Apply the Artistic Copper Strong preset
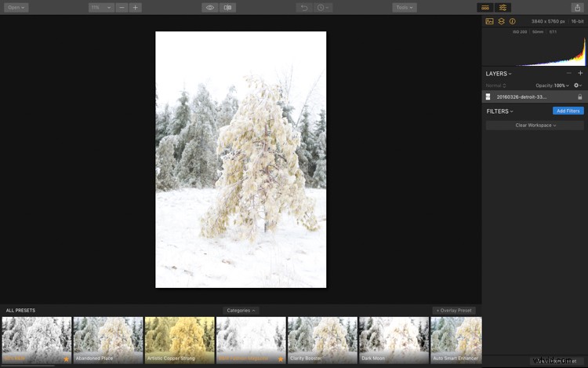588x368 pixels. click(180, 340)
